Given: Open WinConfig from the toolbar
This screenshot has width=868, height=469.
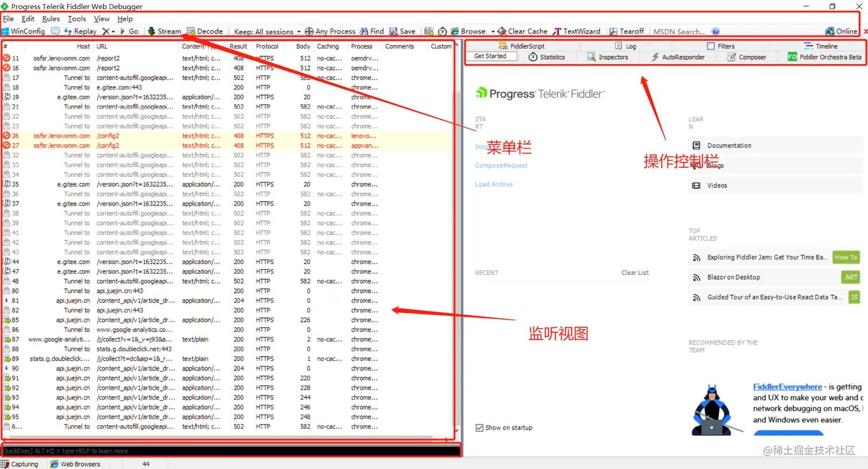Looking at the screenshot, I should click(x=24, y=32).
